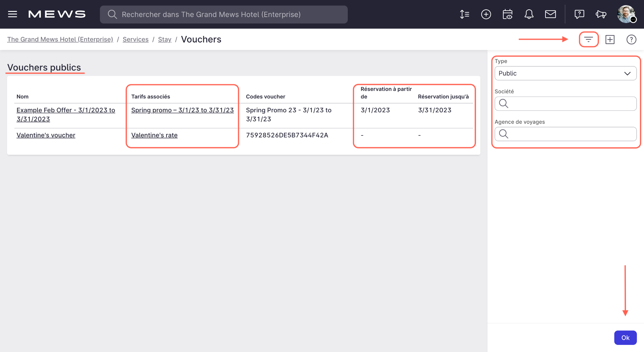Open Valentine's voucher link
This screenshot has width=644, height=352.
46,135
